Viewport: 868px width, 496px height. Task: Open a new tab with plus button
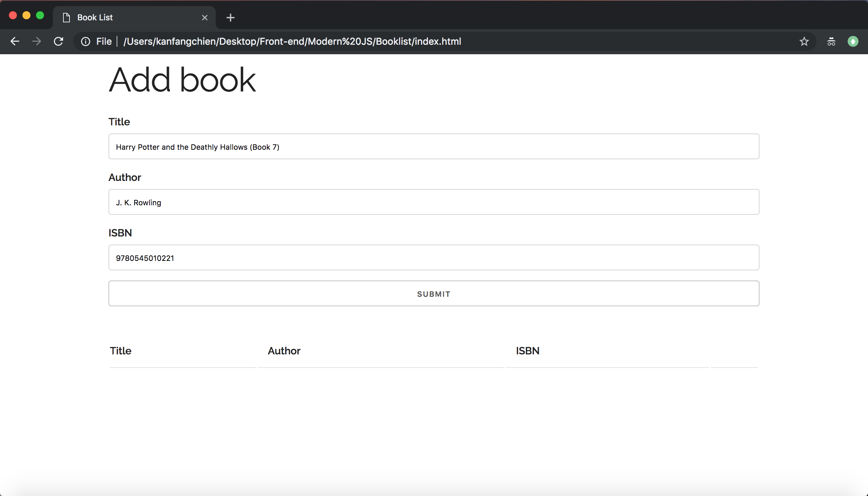pos(231,17)
